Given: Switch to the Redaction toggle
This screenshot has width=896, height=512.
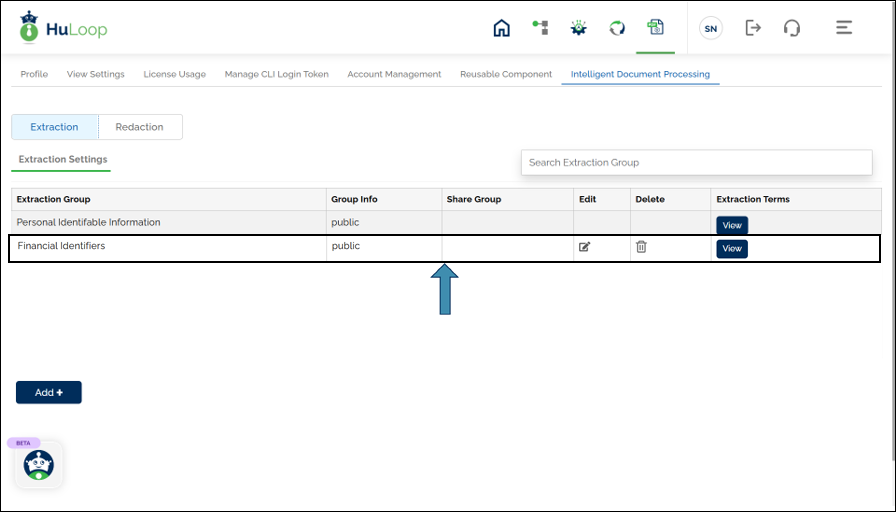Looking at the screenshot, I should pos(139,127).
